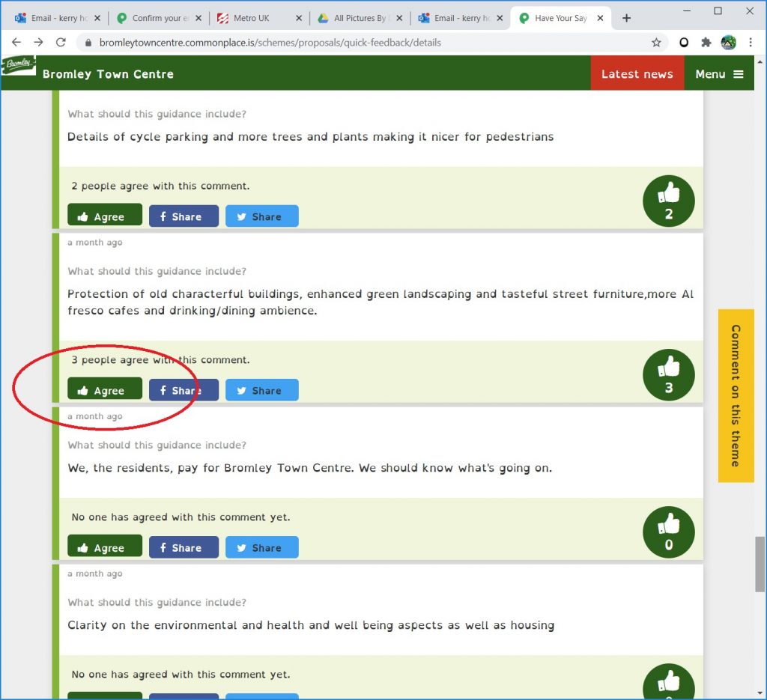Click the scrollbar up arrow
This screenshot has height=700, width=767.
pos(760,62)
